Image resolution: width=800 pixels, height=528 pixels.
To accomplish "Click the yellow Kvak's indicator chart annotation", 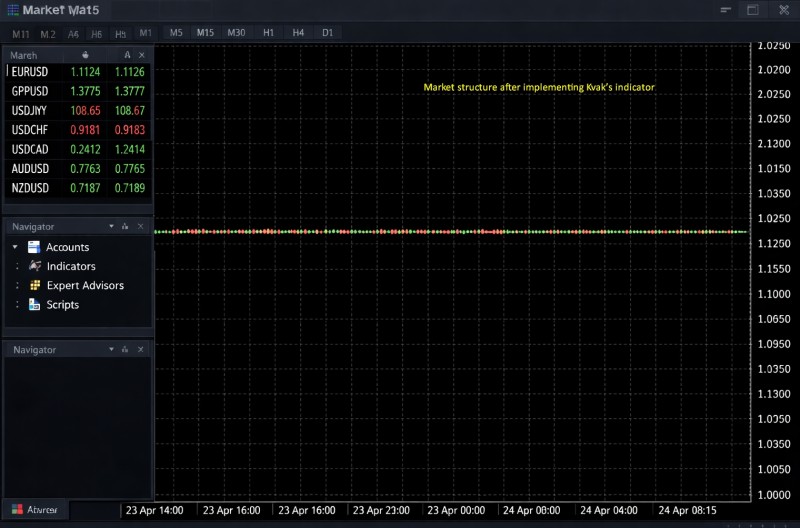I will click(539, 87).
